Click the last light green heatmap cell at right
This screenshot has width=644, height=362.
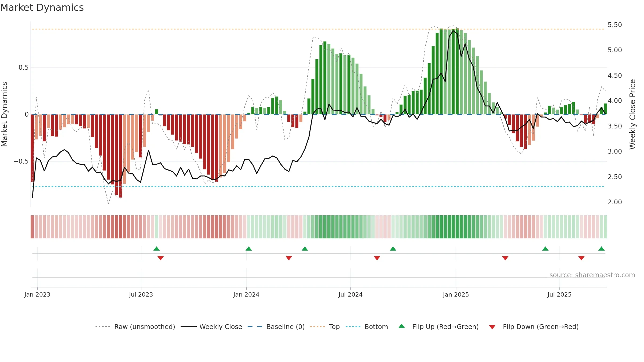click(x=605, y=227)
